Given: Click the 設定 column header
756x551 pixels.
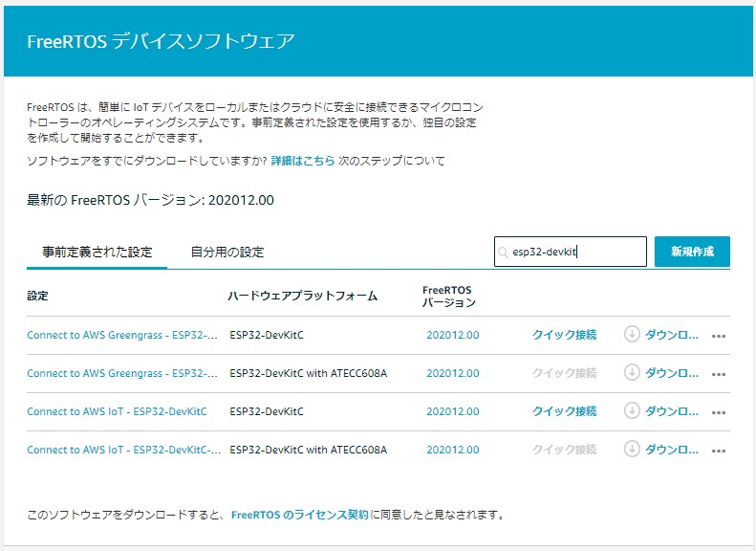Looking at the screenshot, I should click(x=37, y=296).
